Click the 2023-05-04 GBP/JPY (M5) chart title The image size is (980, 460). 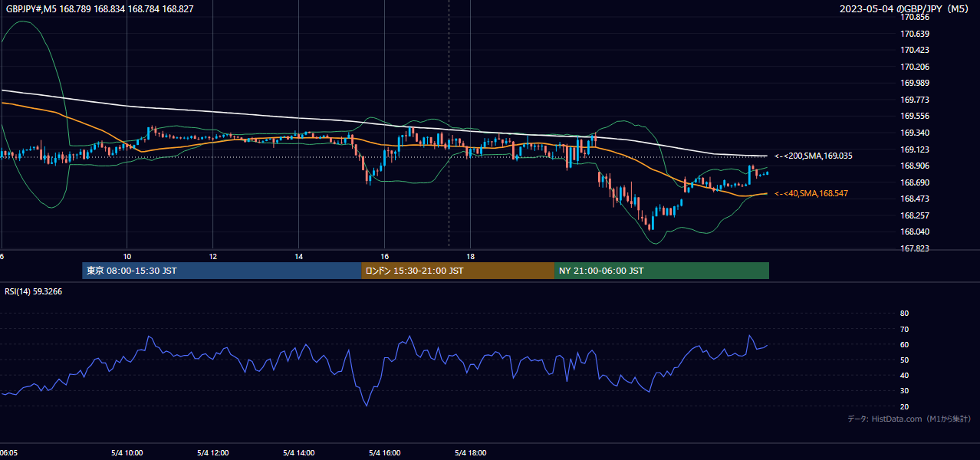[905, 8]
